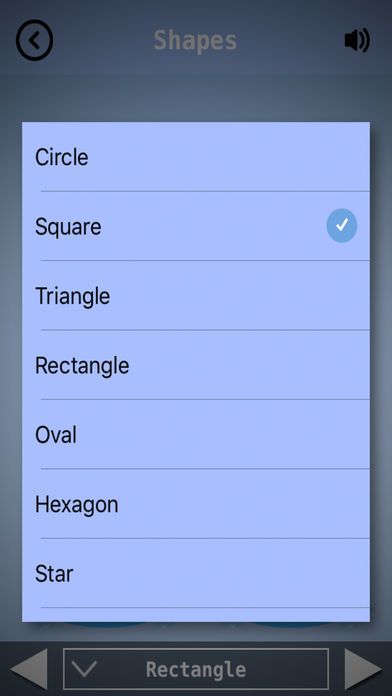
Task: Select the Hexagon option
Action: pos(196,504)
